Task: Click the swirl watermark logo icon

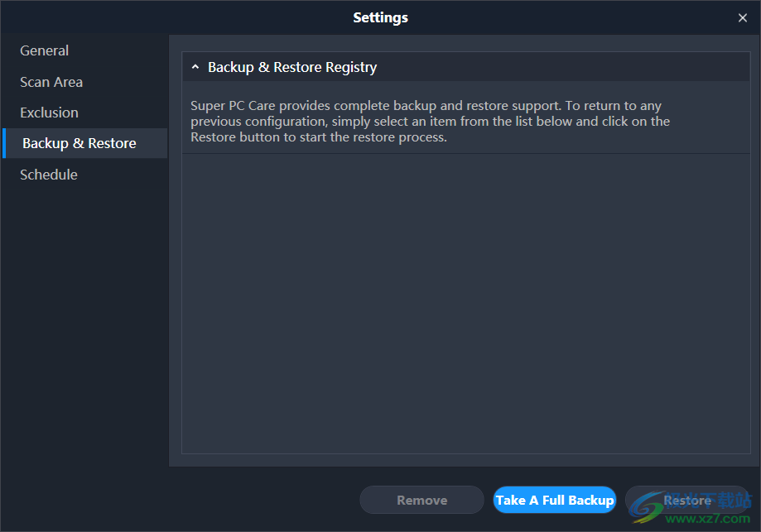Action: tap(646, 507)
